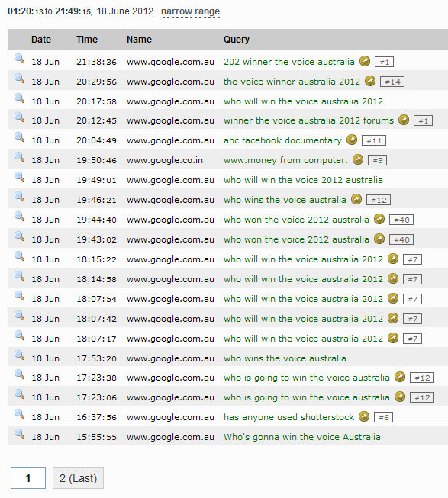Screen dimensions: 448x498
Task: Click magnifier icon for 20:17:58 entry
Action: pyautogui.click(x=19, y=98)
